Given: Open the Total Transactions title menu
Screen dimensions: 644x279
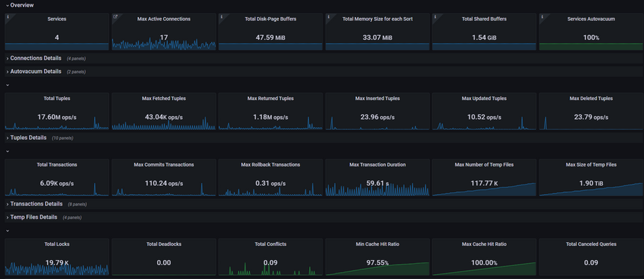Looking at the screenshot, I should tap(57, 165).
